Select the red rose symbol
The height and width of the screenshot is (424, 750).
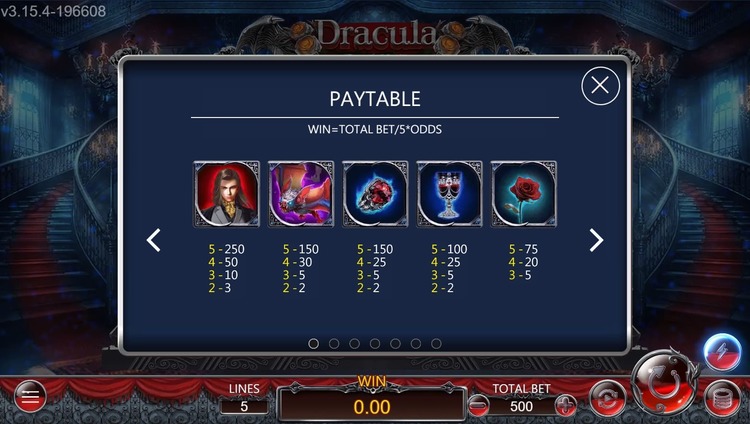524,194
